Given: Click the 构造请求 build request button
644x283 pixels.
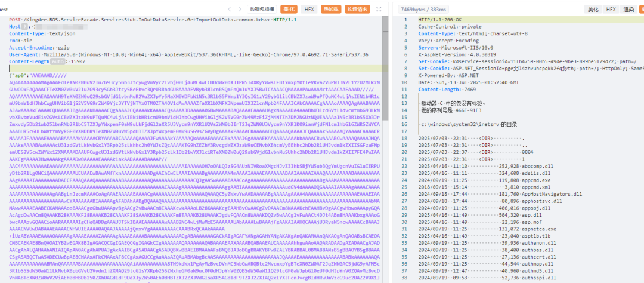Looking at the screenshot, I should [357, 9].
